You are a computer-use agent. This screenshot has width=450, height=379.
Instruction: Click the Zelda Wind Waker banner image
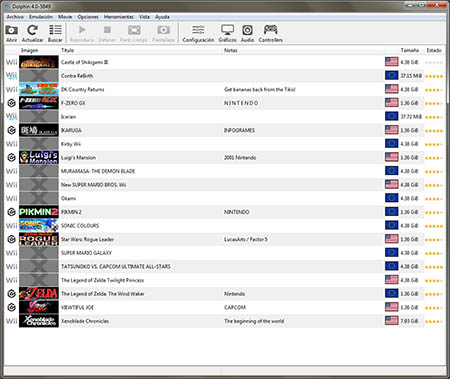[39, 294]
